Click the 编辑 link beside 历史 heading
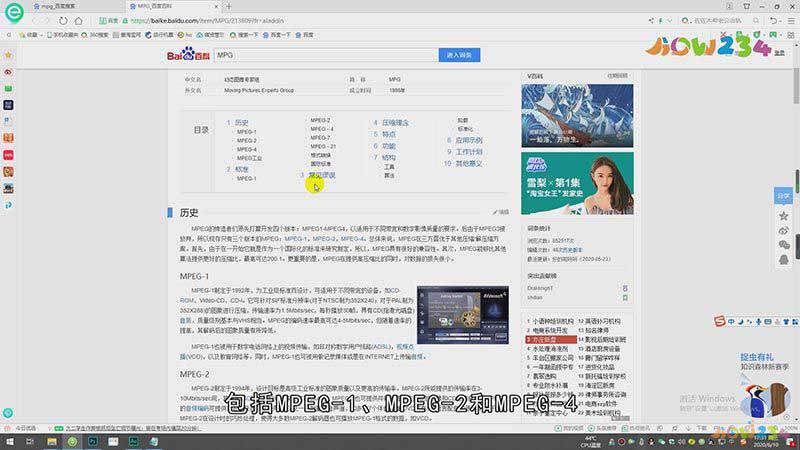The height and width of the screenshot is (450, 800). tap(501, 212)
